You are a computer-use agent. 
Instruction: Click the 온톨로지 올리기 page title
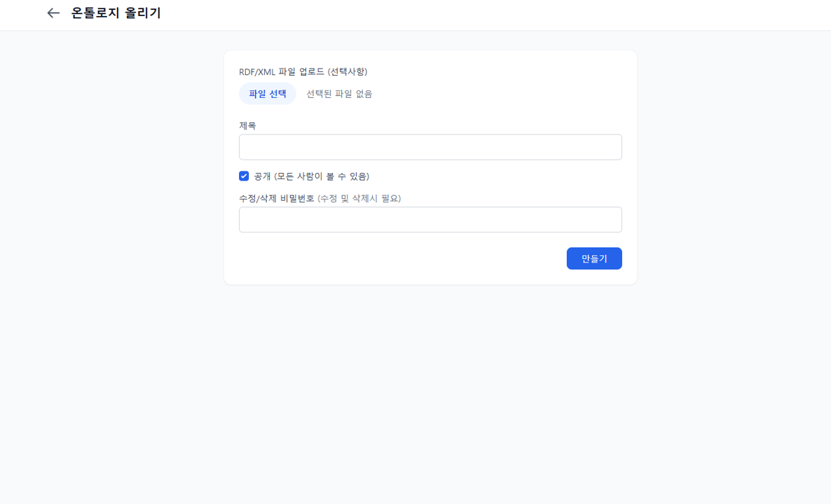(116, 13)
